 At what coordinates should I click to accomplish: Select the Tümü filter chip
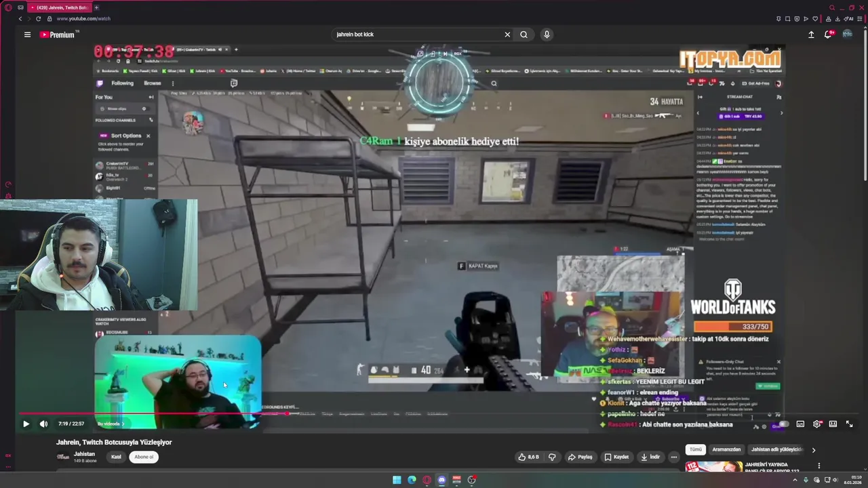click(x=696, y=449)
